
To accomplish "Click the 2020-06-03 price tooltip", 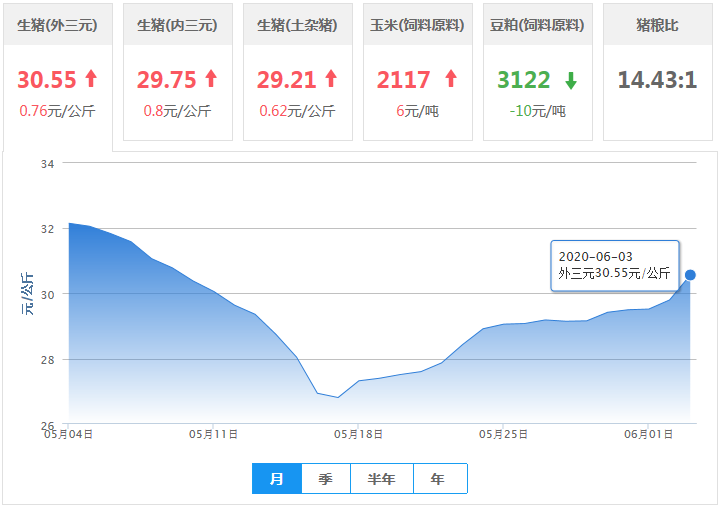I will (615, 265).
